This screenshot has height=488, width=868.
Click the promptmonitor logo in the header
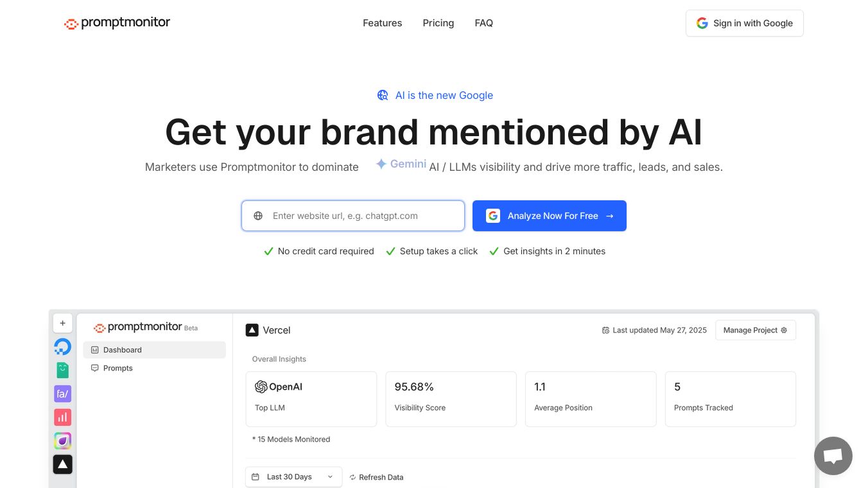tap(117, 23)
